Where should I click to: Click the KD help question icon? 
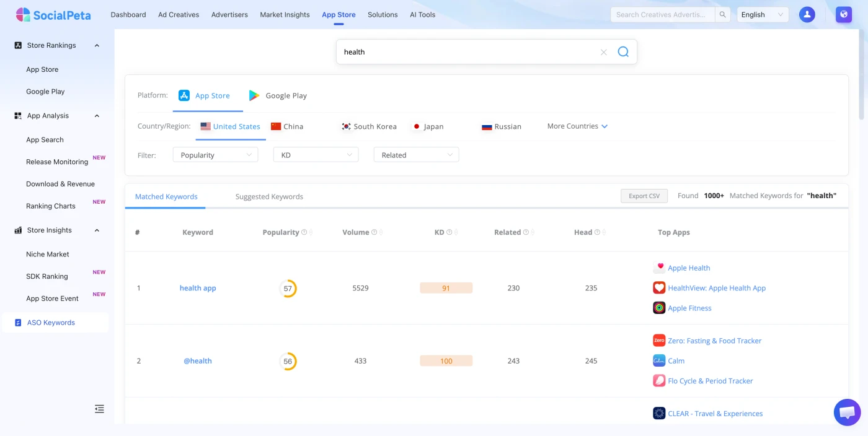click(449, 232)
